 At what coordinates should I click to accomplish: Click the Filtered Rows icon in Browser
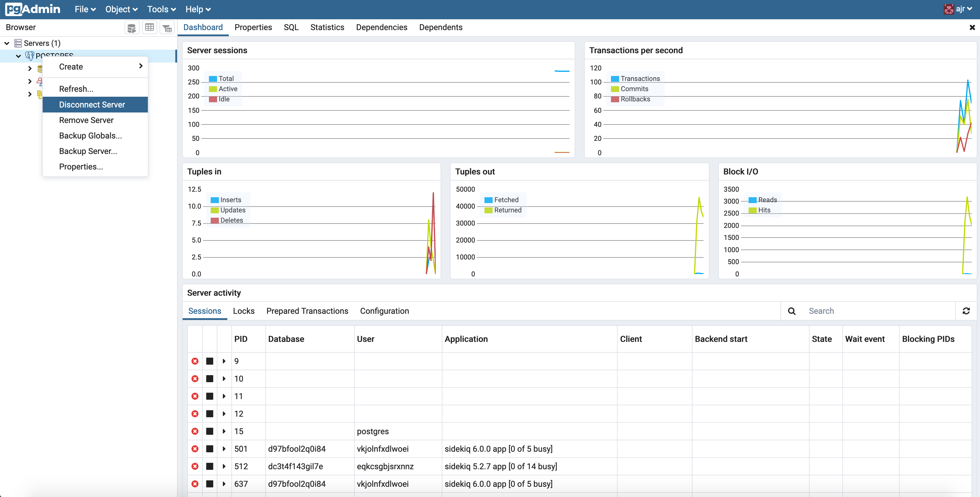pos(167,28)
